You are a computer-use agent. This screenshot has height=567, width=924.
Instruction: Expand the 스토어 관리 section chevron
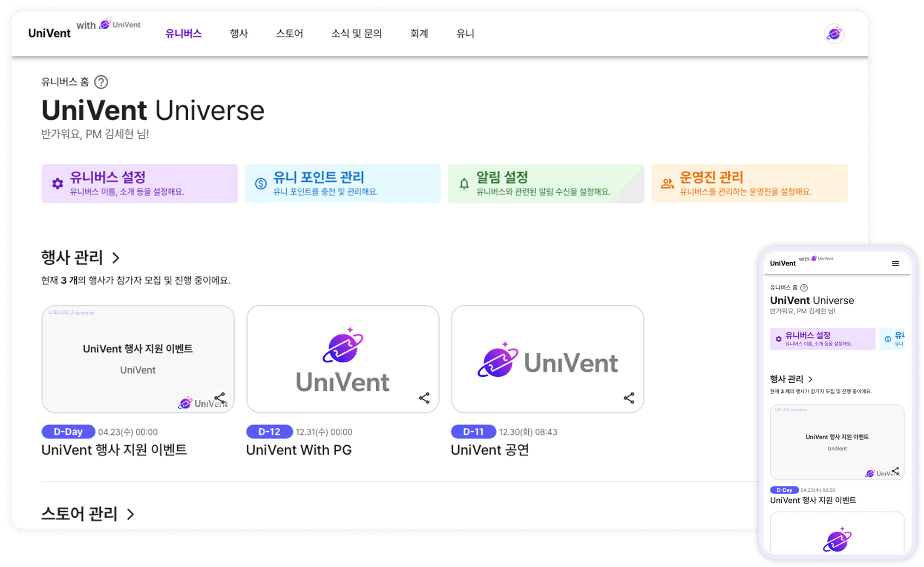coord(130,514)
